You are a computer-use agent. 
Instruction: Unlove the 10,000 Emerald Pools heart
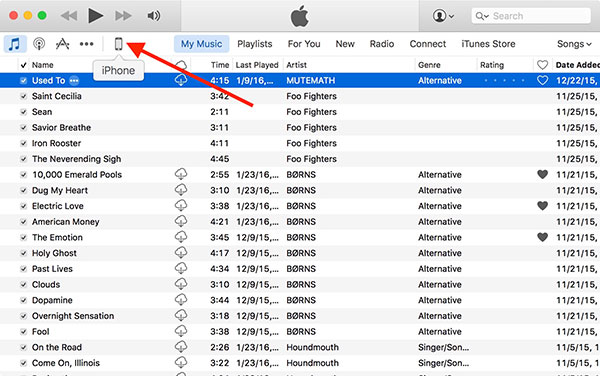point(542,174)
